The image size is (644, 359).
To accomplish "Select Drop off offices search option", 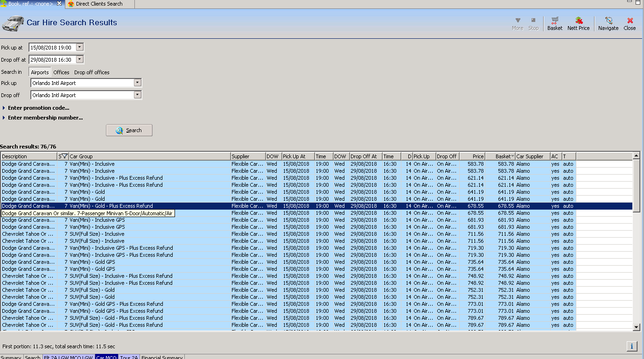I will pos(92,72).
